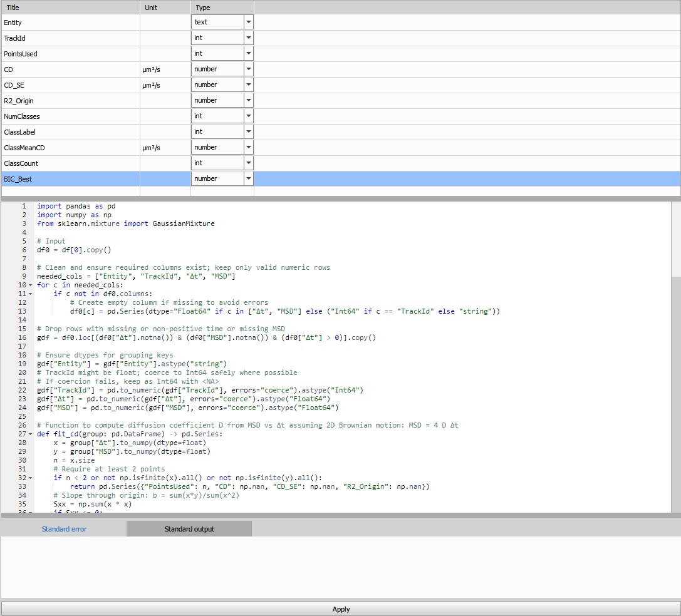
Task: Open the Type dropdown for ClassCount row
Action: pyautogui.click(x=249, y=163)
